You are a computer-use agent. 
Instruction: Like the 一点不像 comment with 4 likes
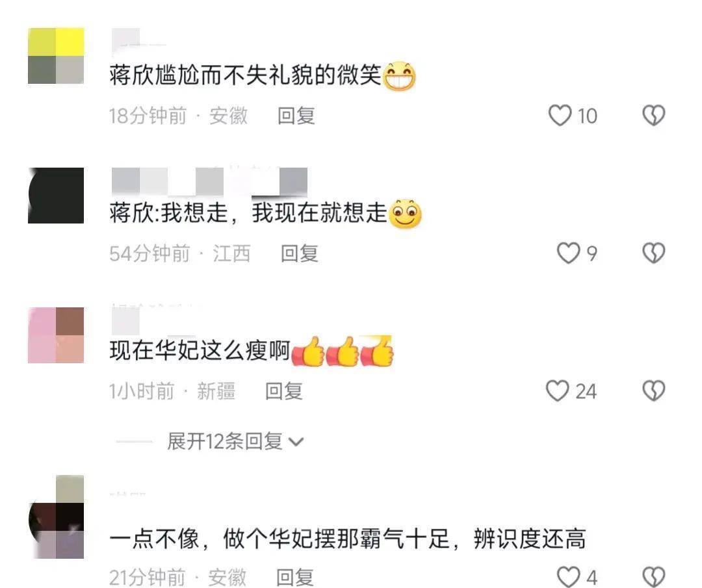568,577
